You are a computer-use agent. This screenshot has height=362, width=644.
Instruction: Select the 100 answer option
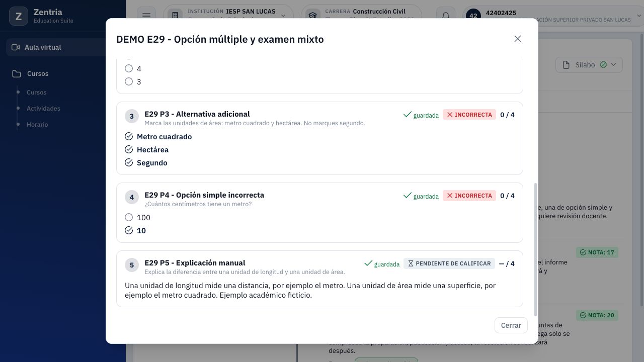pos(129,217)
